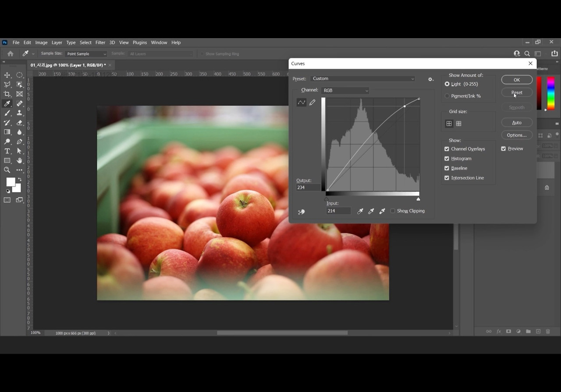This screenshot has width=561, height=392.
Task: Select the Crop tool
Action: click(x=7, y=94)
